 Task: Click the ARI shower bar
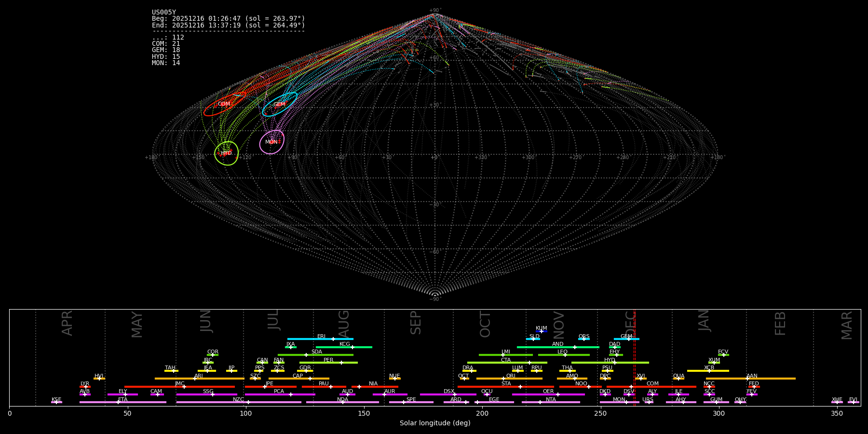[x=200, y=379]
